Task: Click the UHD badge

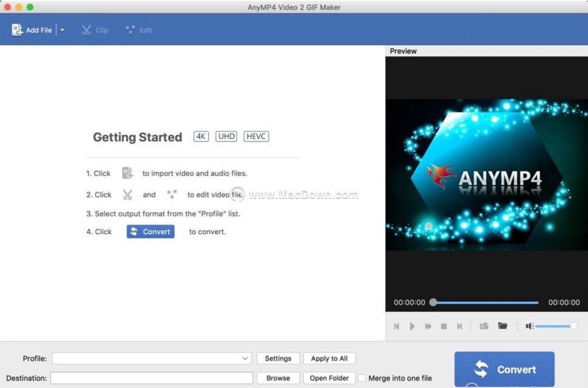Action: (226, 136)
